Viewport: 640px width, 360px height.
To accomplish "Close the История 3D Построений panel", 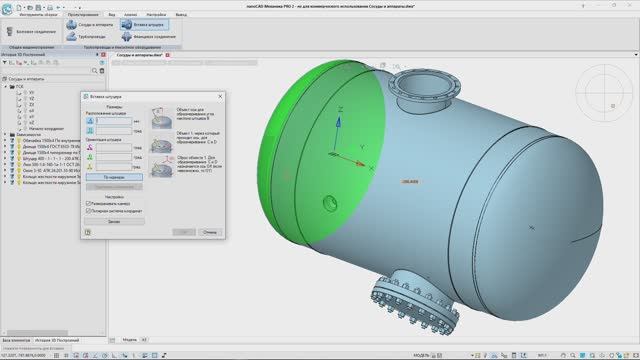I will pos(103,54).
